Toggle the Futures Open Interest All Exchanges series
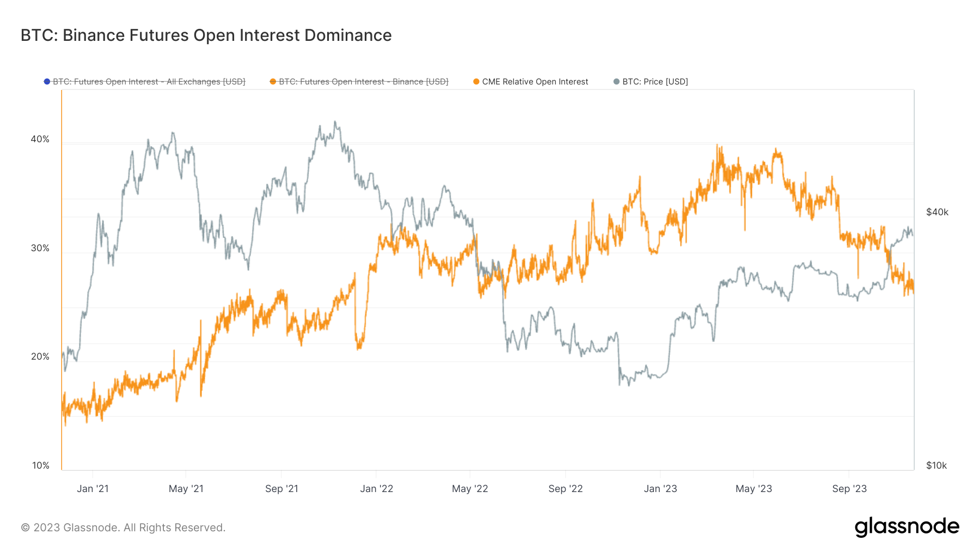 click(x=149, y=82)
